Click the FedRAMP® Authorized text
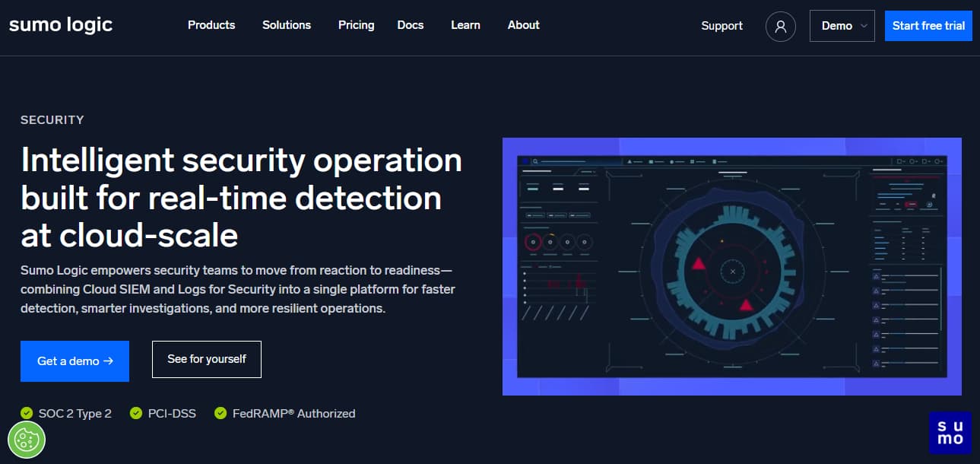The width and height of the screenshot is (980, 464). point(293,414)
